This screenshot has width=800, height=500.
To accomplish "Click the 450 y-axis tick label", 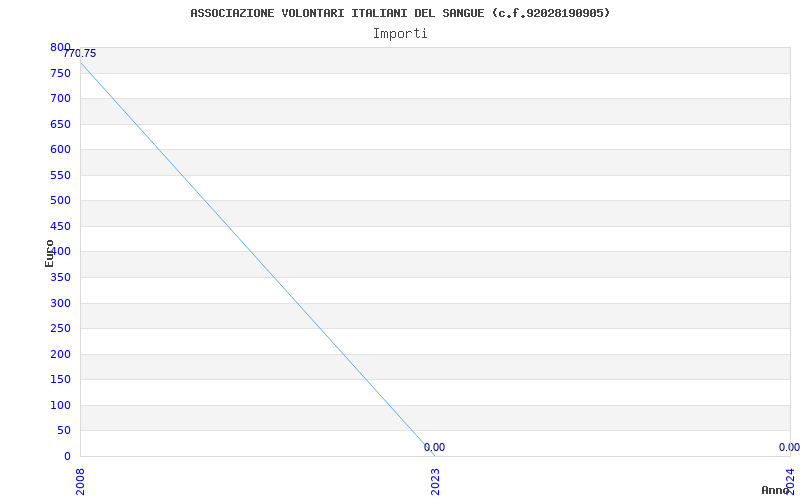I will [60, 227].
